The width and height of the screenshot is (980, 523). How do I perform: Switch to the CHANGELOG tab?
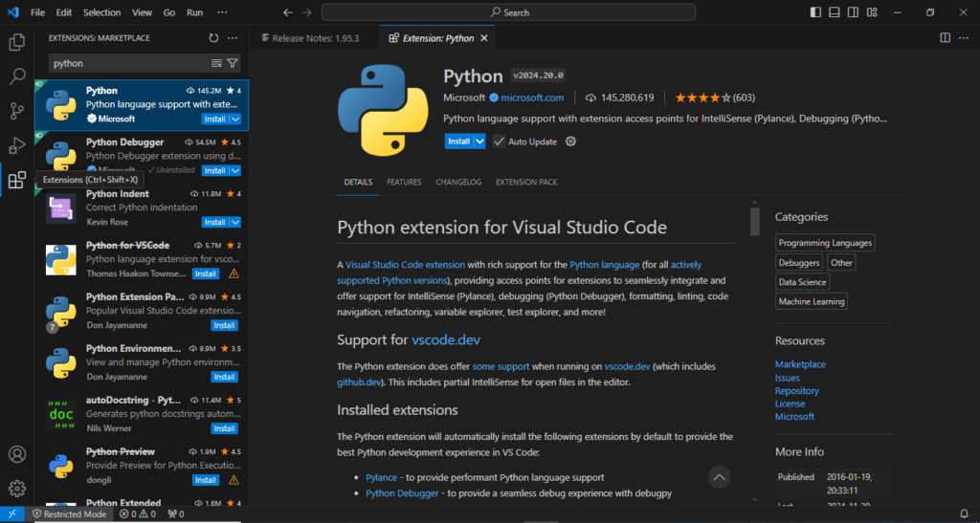(458, 183)
